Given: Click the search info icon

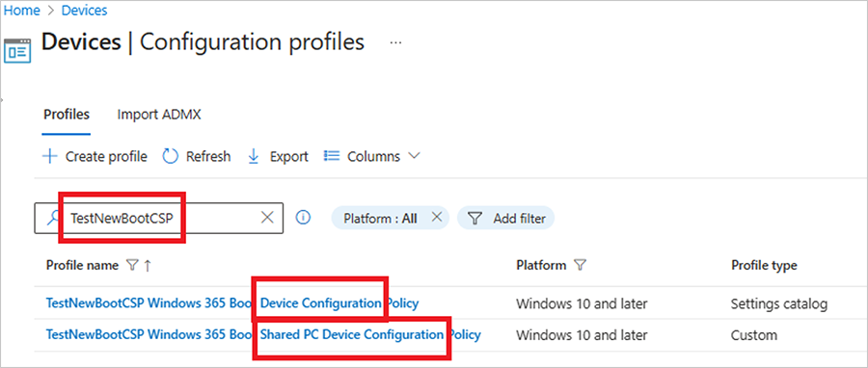Looking at the screenshot, I should click(x=303, y=218).
